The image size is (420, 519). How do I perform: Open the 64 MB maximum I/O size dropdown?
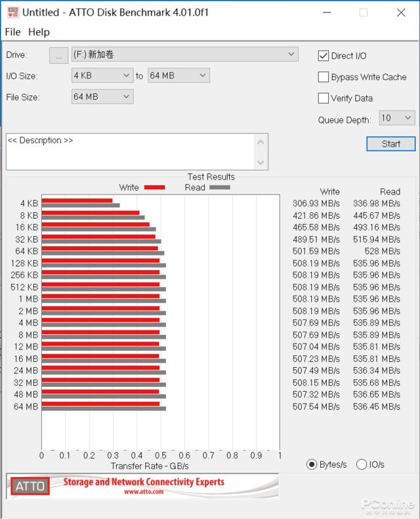point(178,76)
